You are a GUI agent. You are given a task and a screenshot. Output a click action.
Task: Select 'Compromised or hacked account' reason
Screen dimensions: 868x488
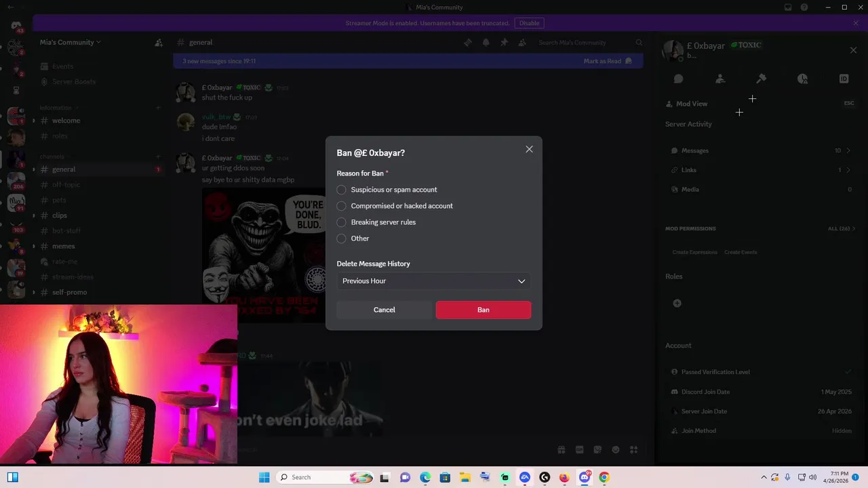[x=395, y=206]
